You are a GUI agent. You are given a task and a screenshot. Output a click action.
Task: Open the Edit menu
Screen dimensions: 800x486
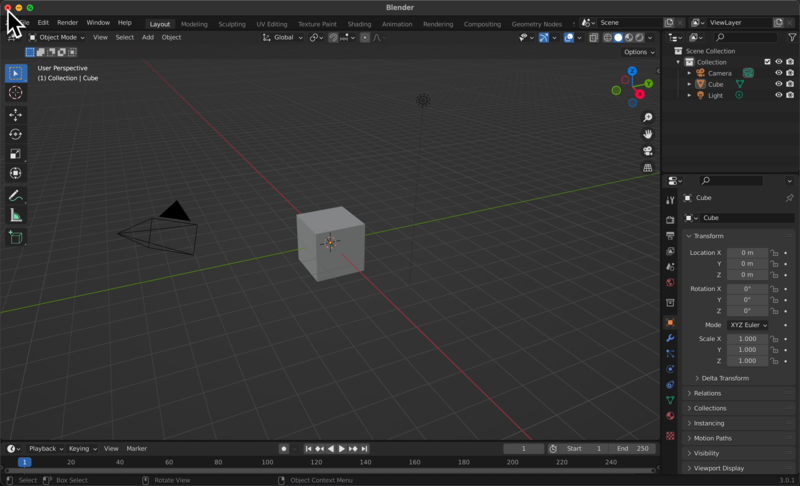43,23
